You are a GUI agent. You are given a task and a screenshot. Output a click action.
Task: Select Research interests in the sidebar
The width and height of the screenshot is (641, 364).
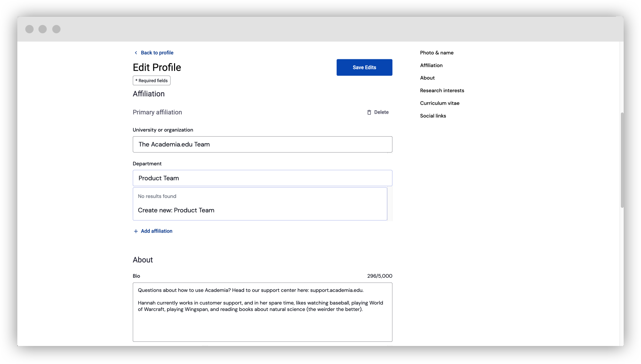(442, 90)
